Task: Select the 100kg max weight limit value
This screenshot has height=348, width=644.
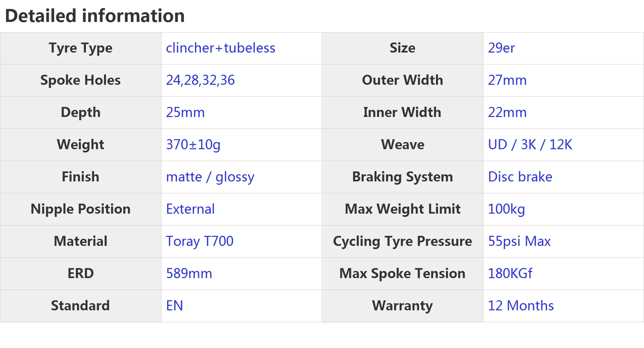Action: point(506,209)
